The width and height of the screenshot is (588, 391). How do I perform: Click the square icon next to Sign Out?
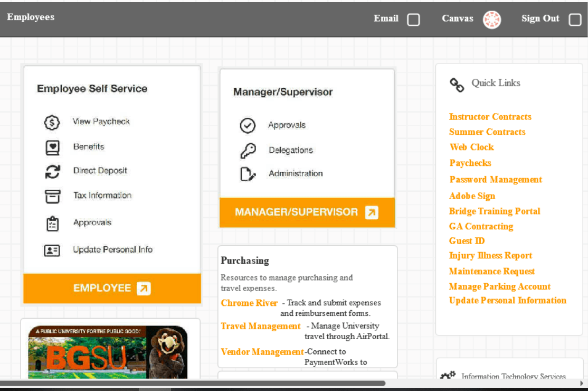pyautogui.click(x=575, y=20)
